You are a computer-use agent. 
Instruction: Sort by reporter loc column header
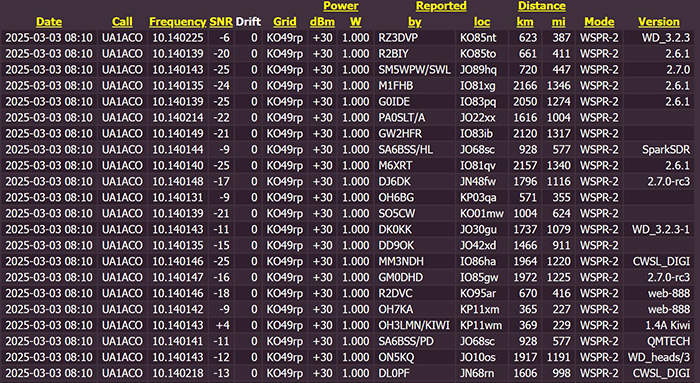pyautogui.click(x=482, y=22)
